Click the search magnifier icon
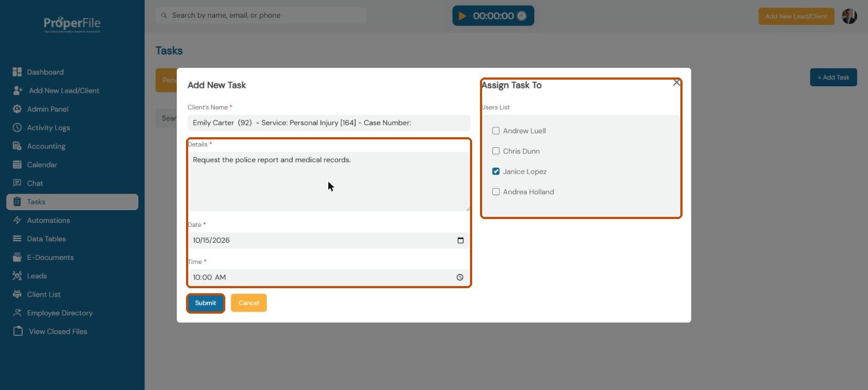The image size is (868, 390). coord(164,15)
